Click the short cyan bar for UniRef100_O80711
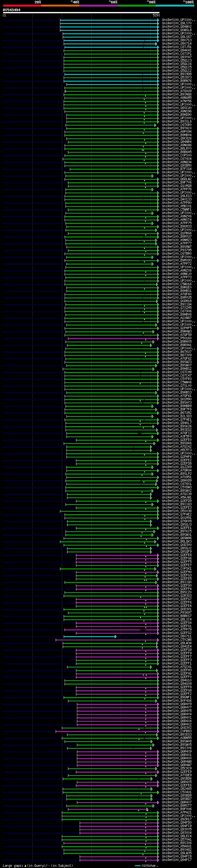The height and width of the screenshot is (868, 197). click(90, 636)
